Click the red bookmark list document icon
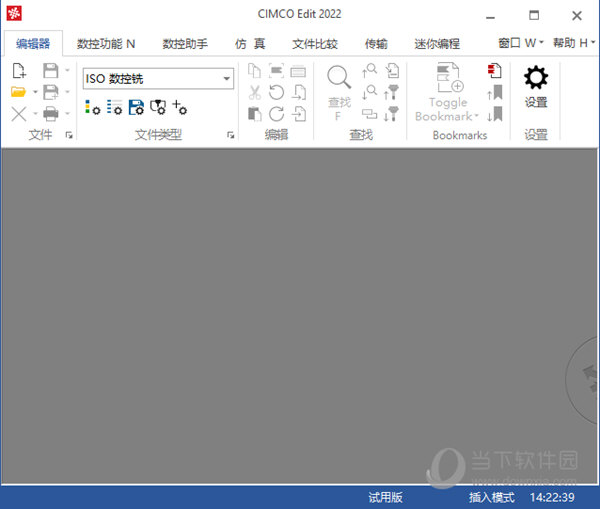This screenshot has width=600, height=509. [495, 71]
